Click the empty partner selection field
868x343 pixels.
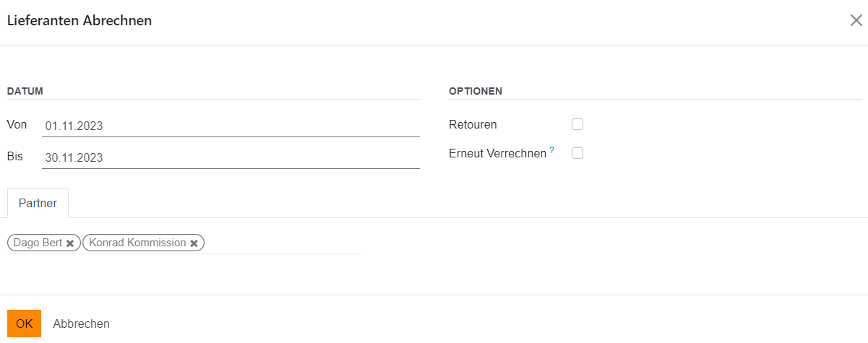point(282,243)
